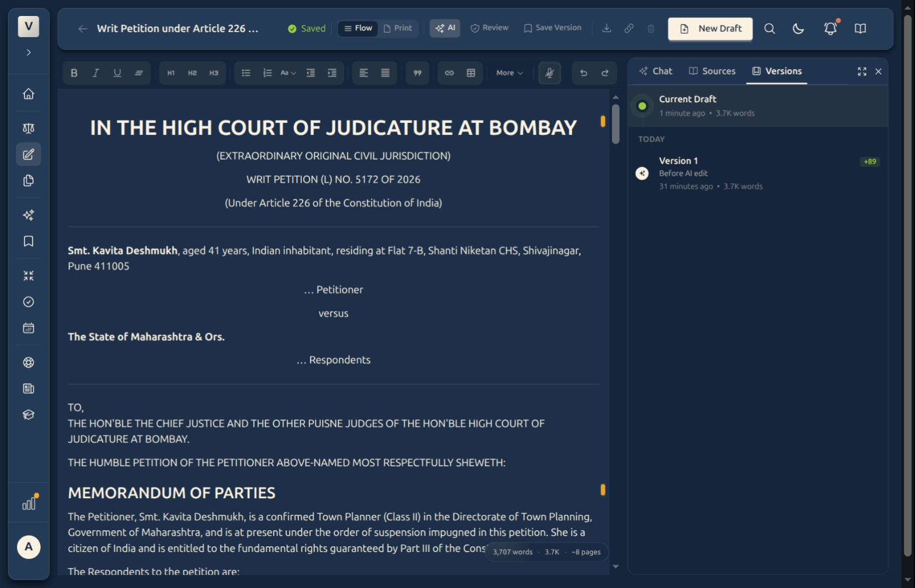Open the drafting pencil sidebar icon

29,154
